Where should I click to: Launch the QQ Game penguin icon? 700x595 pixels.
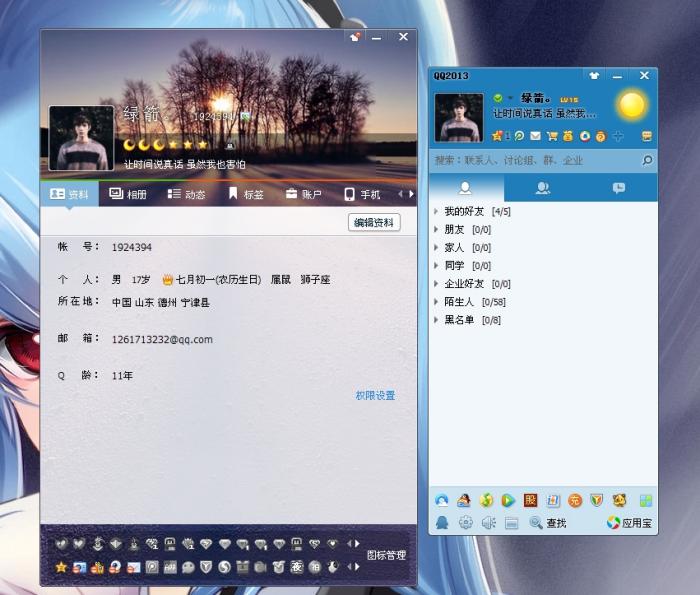click(x=464, y=500)
